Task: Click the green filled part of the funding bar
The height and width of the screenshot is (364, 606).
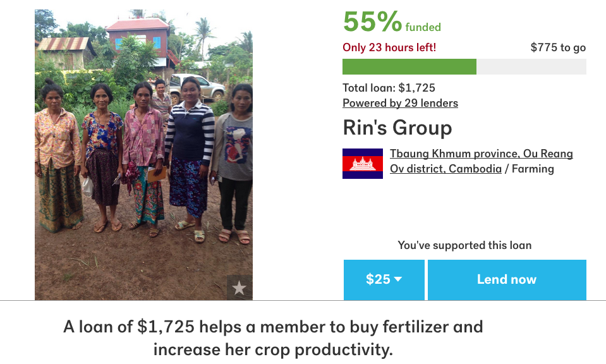Action: coord(409,67)
